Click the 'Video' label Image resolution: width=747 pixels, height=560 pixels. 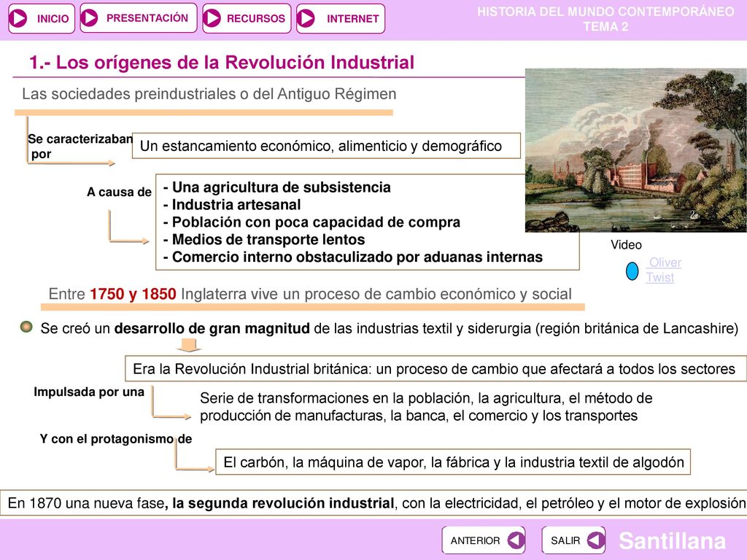click(x=626, y=245)
